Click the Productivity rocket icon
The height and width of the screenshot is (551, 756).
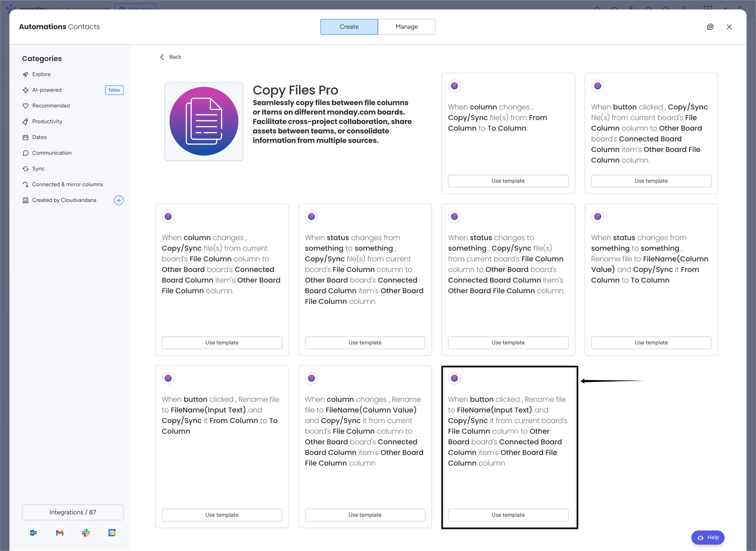[x=26, y=121]
